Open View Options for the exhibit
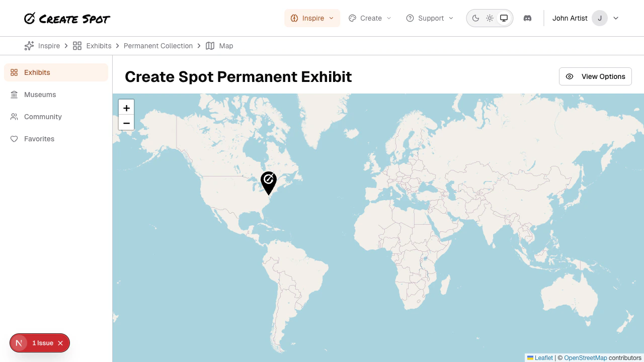Viewport: 644px width, 362px height. pyautogui.click(x=595, y=76)
